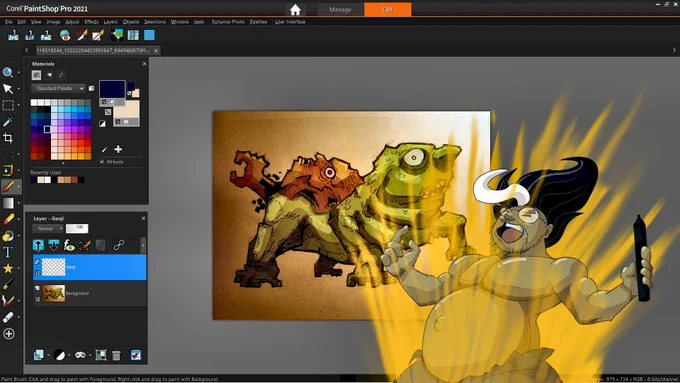
Task: Open the User Interface button
Action: (x=290, y=22)
